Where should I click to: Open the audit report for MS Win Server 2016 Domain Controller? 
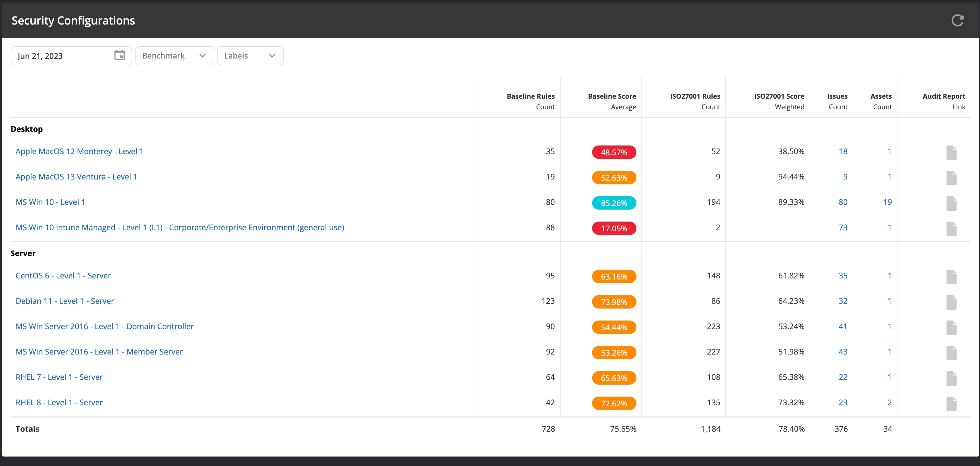952,327
